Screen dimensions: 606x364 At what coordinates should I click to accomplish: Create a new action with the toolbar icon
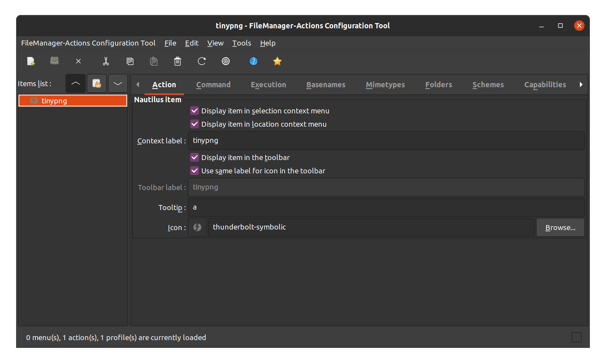tap(31, 61)
